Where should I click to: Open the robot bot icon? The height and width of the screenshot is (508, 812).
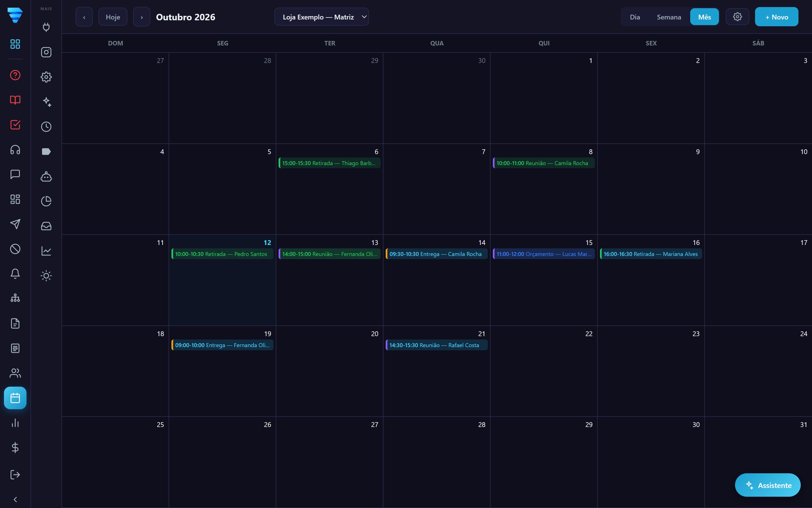point(46,176)
